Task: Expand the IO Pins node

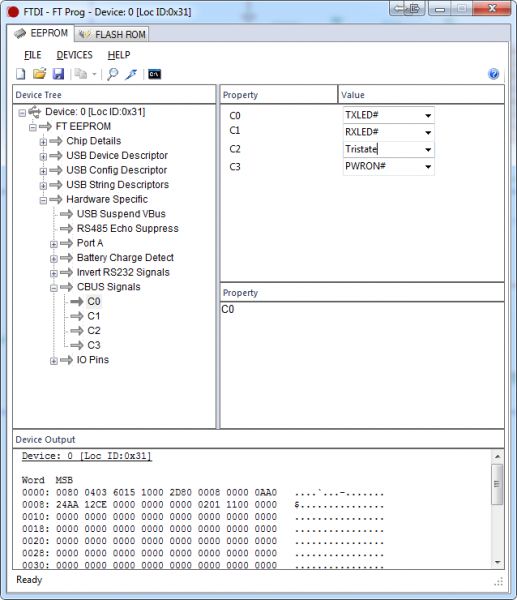Action: click(54, 360)
